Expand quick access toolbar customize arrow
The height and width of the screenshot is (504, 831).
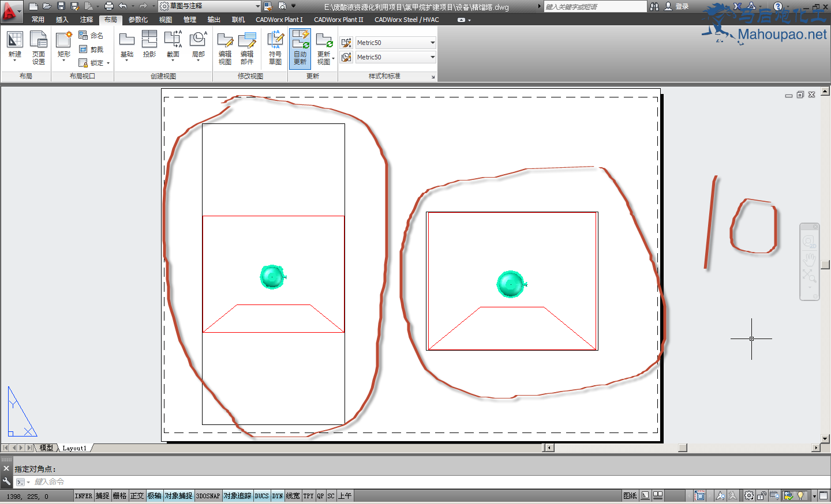[293, 6]
